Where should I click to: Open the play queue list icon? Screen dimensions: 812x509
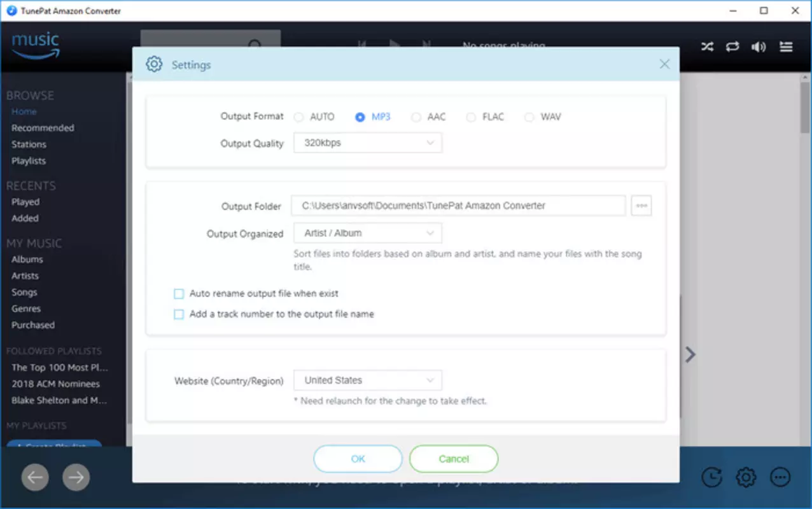click(786, 46)
